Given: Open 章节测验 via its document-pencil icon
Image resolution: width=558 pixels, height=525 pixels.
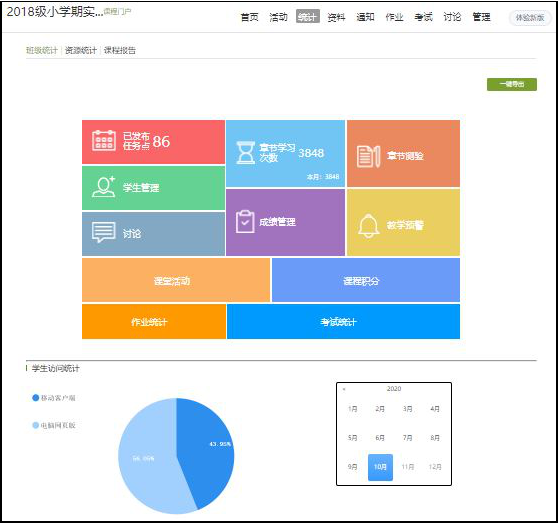Looking at the screenshot, I should pyautogui.click(x=368, y=156).
